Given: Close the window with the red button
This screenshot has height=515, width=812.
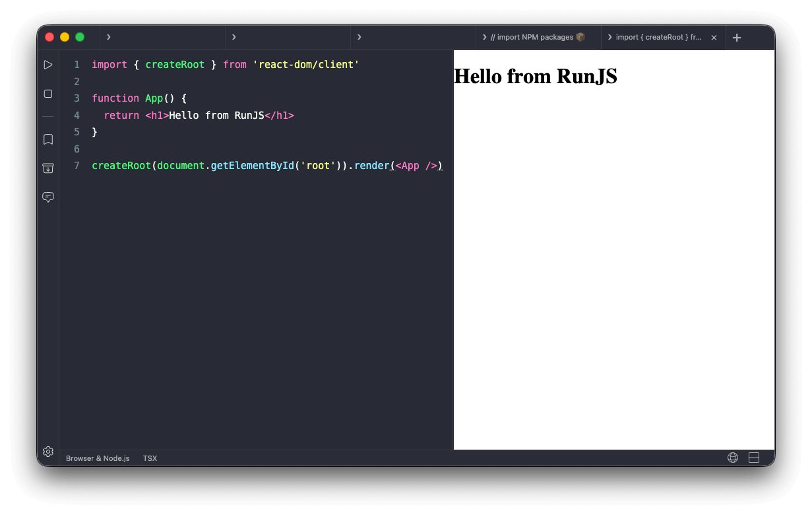Looking at the screenshot, I should [x=49, y=37].
